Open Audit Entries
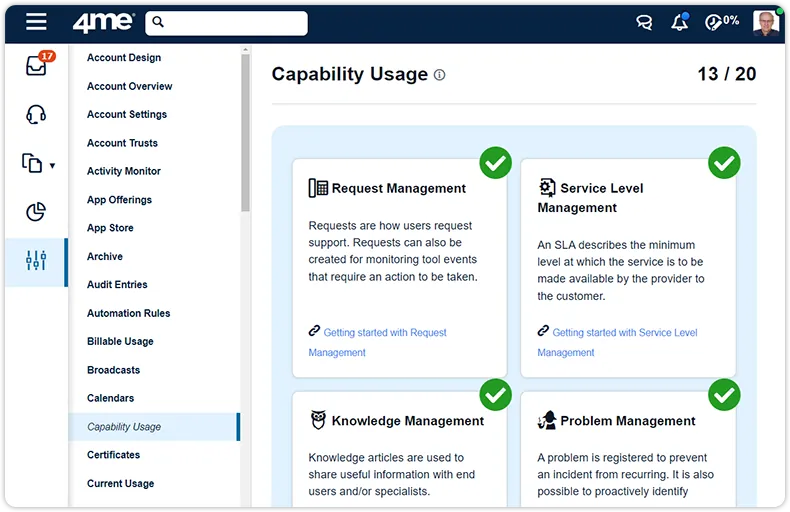The width and height of the screenshot is (790, 512). click(x=117, y=285)
